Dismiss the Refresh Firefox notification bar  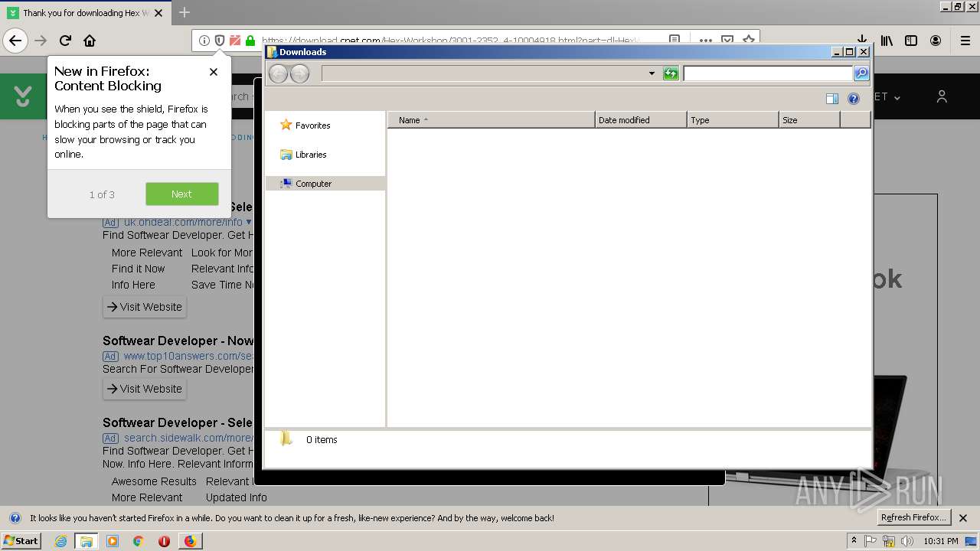click(963, 518)
